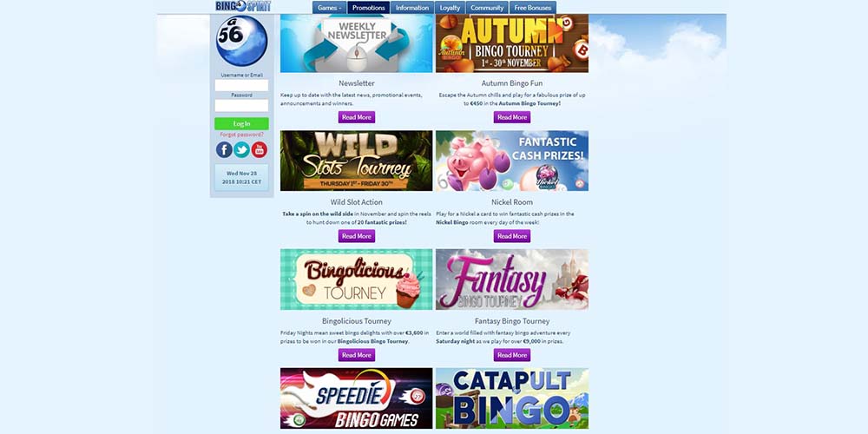Open the Promotions tab
868x434 pixels.
coord(369,8)
